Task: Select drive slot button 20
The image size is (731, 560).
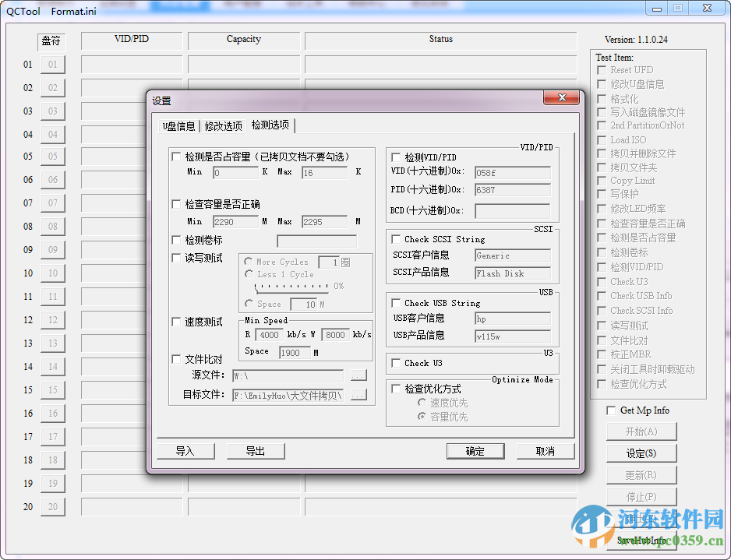Action: pos(52,507)
